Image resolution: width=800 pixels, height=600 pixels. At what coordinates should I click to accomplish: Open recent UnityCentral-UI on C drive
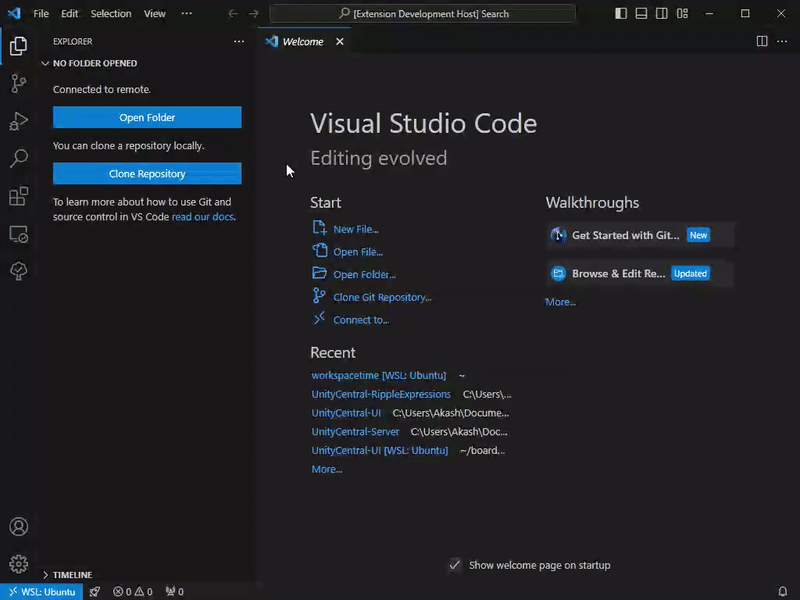coord(346,413)
